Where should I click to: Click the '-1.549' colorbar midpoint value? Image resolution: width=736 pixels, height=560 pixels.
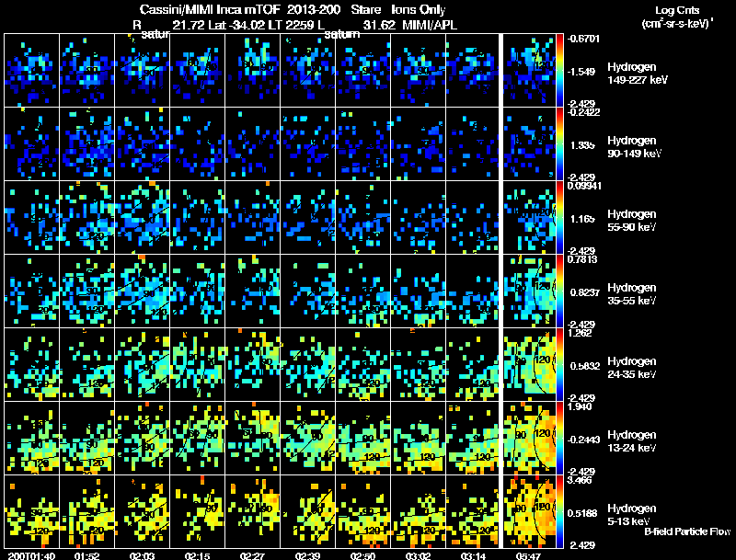(x=581, y=72)
